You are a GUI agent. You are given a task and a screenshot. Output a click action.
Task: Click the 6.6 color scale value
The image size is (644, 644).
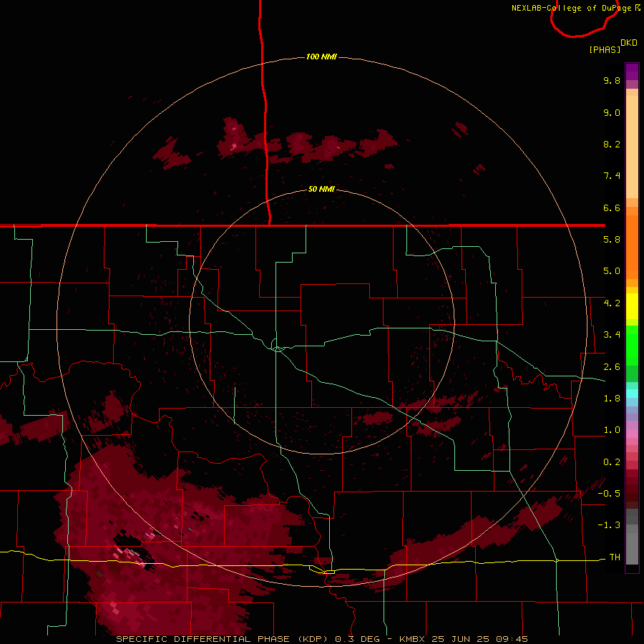click(x=612, y=208)
